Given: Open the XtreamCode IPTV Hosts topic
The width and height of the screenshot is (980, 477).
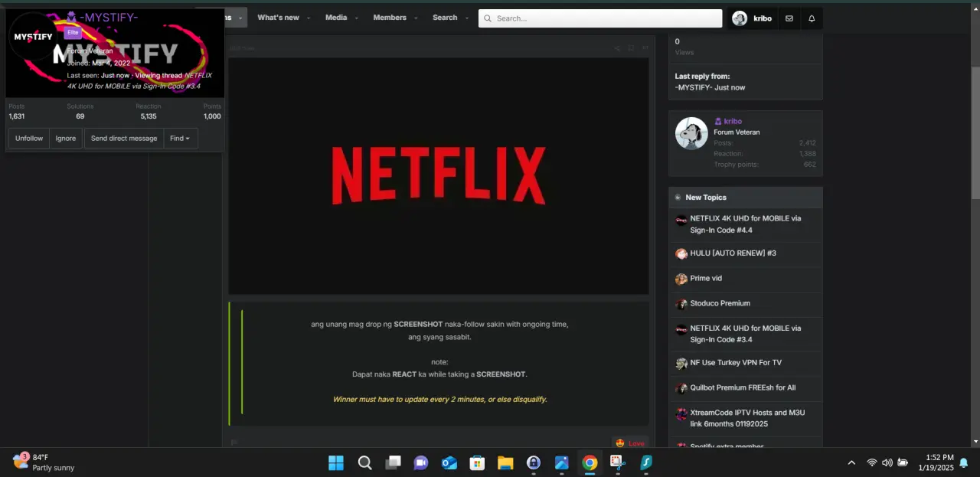Looking at the screenshot, I should (747, 418).
